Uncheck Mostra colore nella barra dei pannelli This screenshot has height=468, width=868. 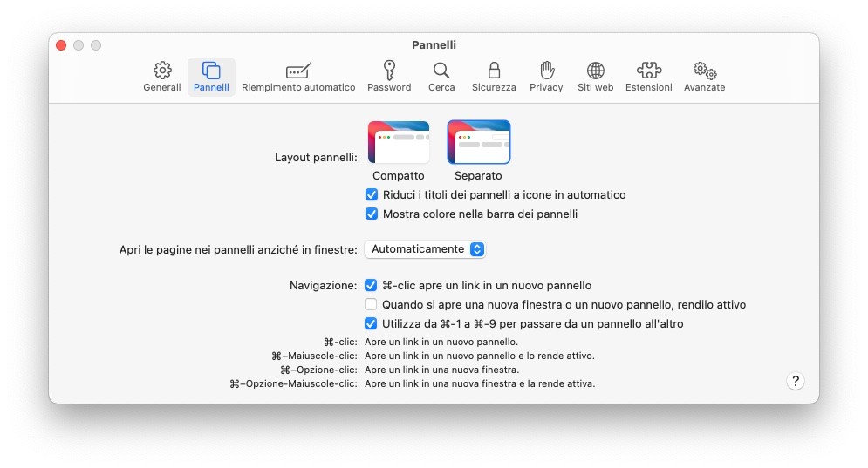coord(372,214)
